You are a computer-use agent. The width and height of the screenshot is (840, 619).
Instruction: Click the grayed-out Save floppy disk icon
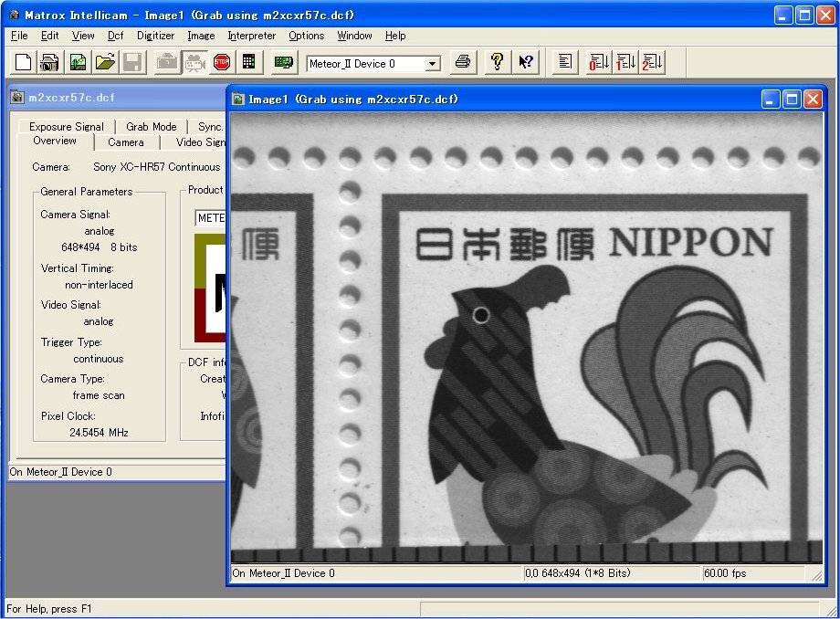(132, 62)
